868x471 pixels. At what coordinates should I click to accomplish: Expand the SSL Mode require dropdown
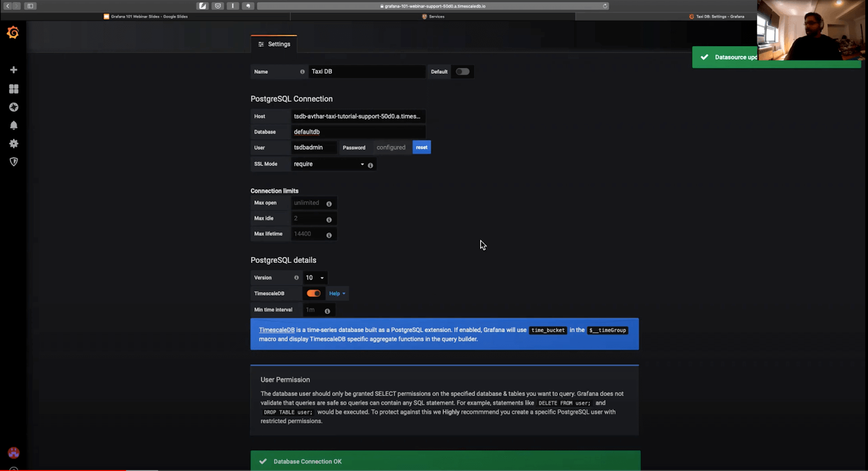[328, 164]
